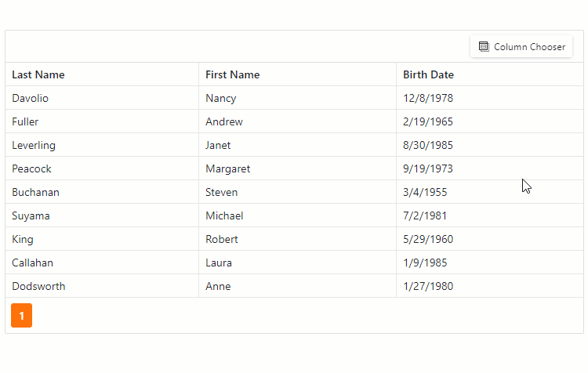Image resolution: width=588 pixels, height=373 pixels.
Task: Go to page 1 in pager
Action: coord(22,316)
